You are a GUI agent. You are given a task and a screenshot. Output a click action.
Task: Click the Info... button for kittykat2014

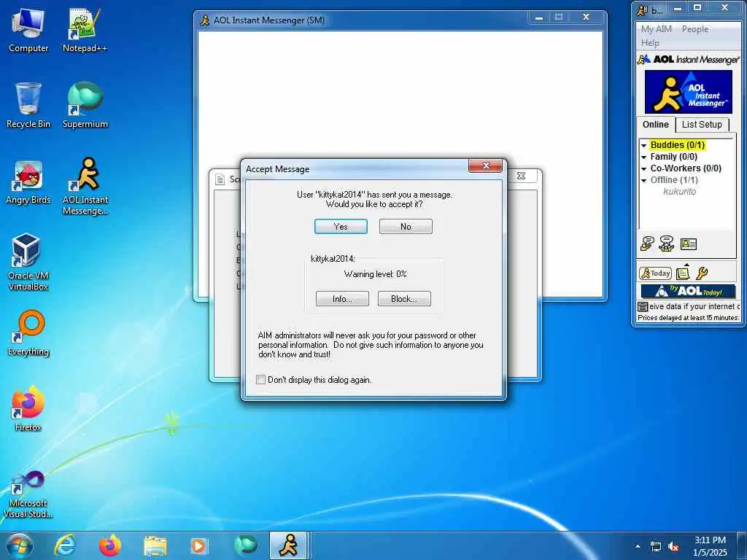342,298
